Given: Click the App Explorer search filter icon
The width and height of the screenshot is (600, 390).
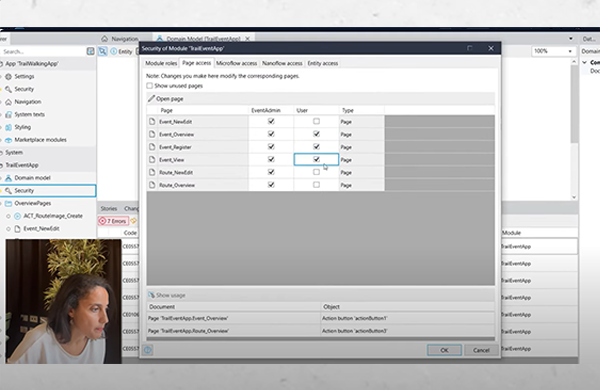Looking at the screenshot, I should (x=90, y=51).
